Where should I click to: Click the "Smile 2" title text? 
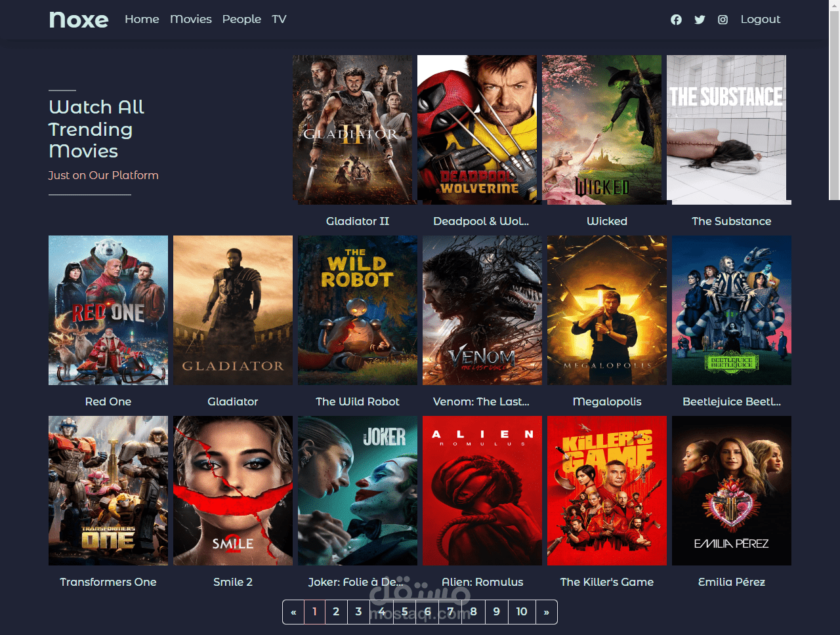[x=233, y=582]
